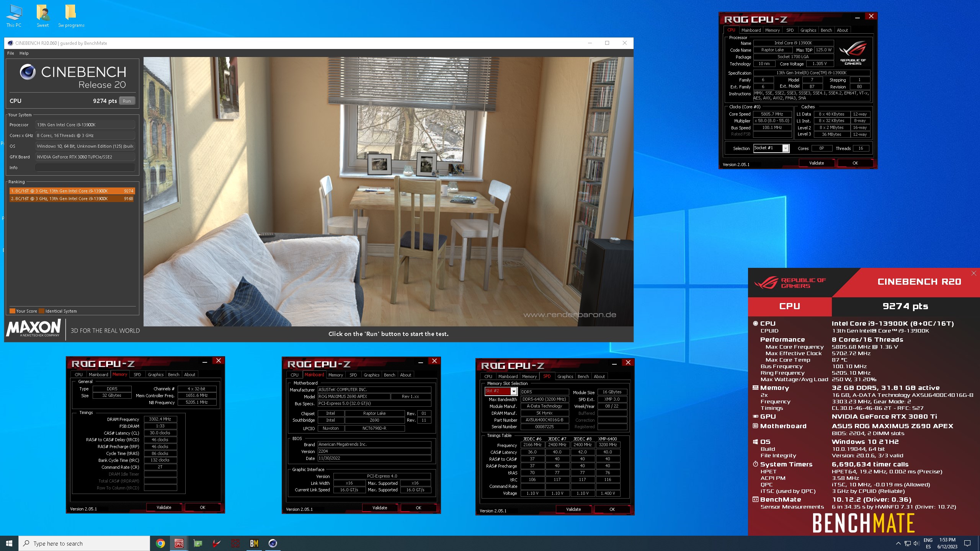Screen dimensions: 980x551
Task: Open About tab in top-right CPU-Z
Action: [x=843, y=30]
